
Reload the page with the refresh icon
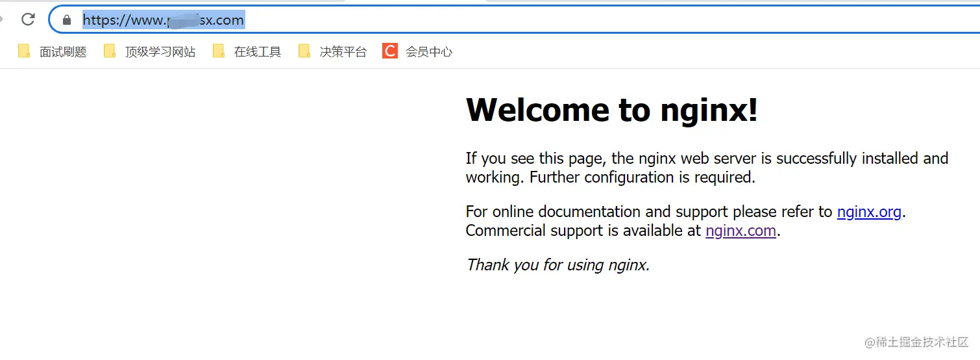[x=28, y=19]
